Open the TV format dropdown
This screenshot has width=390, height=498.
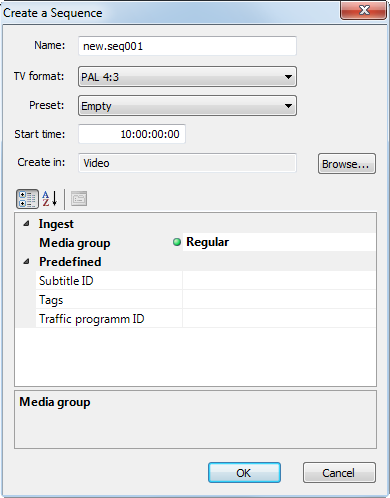tap(187, 77)
